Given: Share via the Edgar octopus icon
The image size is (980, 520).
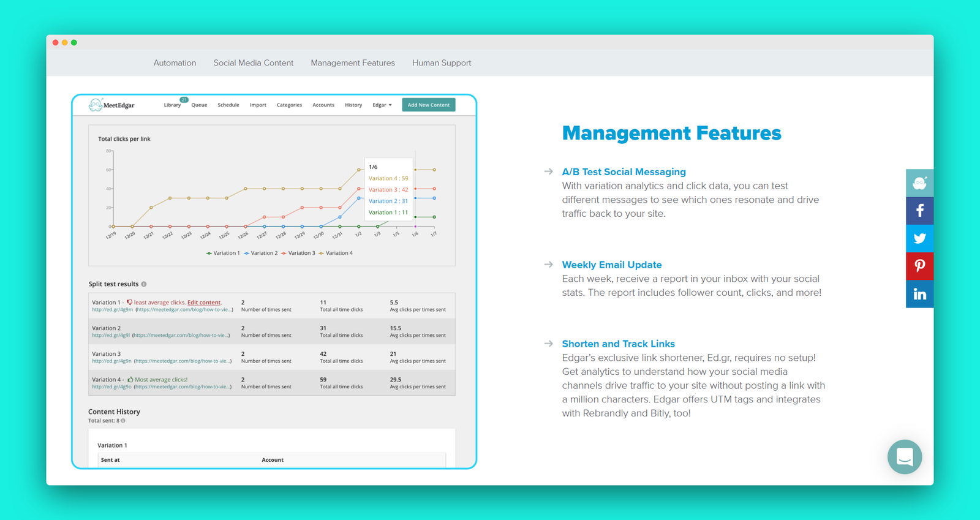Looking at the screenshot, I should tap(919, 183).
